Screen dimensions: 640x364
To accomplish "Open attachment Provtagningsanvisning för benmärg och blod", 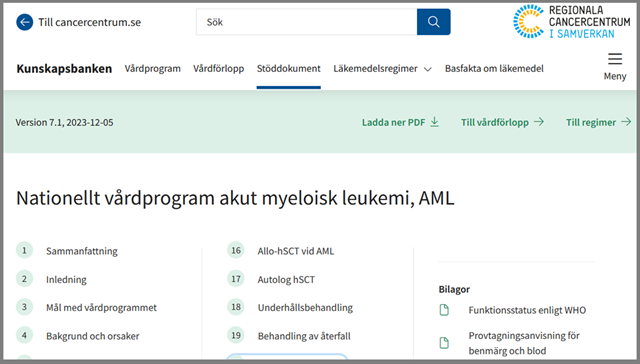I will (524, 343).
